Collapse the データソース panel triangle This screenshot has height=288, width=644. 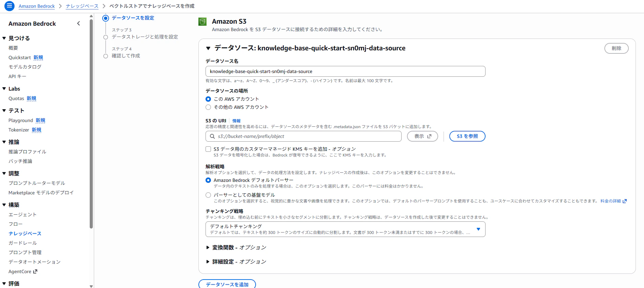[208, 48]
